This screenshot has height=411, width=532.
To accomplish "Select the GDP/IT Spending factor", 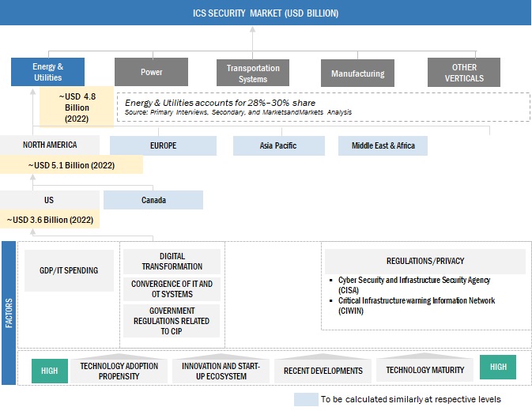I will [69, 270].
